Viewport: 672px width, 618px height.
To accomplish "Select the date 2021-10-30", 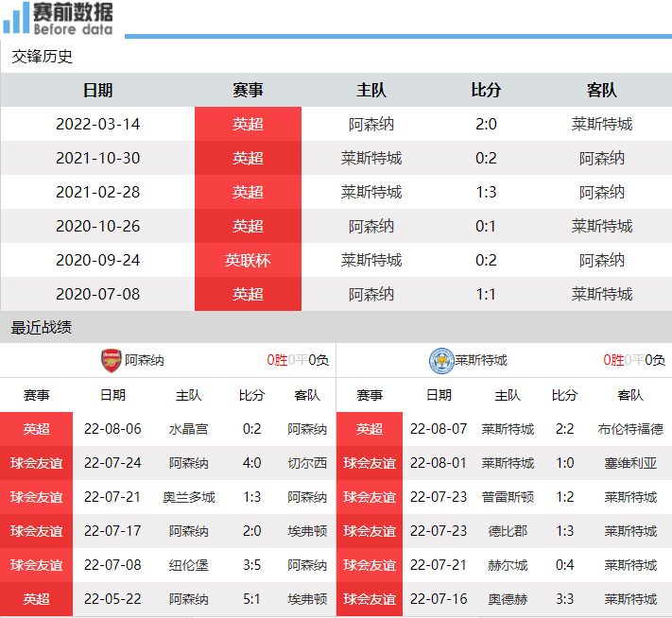I will (97, 158).
